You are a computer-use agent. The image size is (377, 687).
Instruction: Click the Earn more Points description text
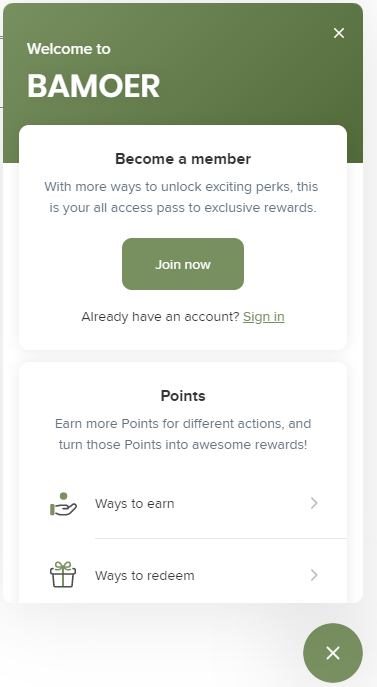(183, 434)
